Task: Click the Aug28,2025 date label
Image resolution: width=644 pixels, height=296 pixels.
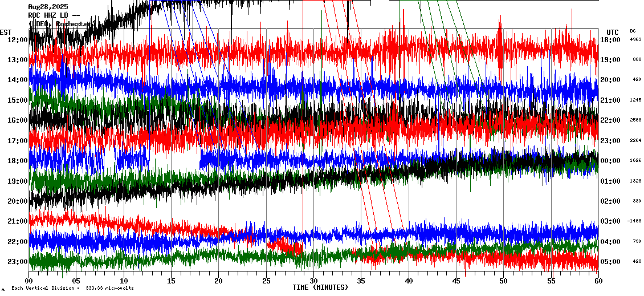Action: coord(48,7)
